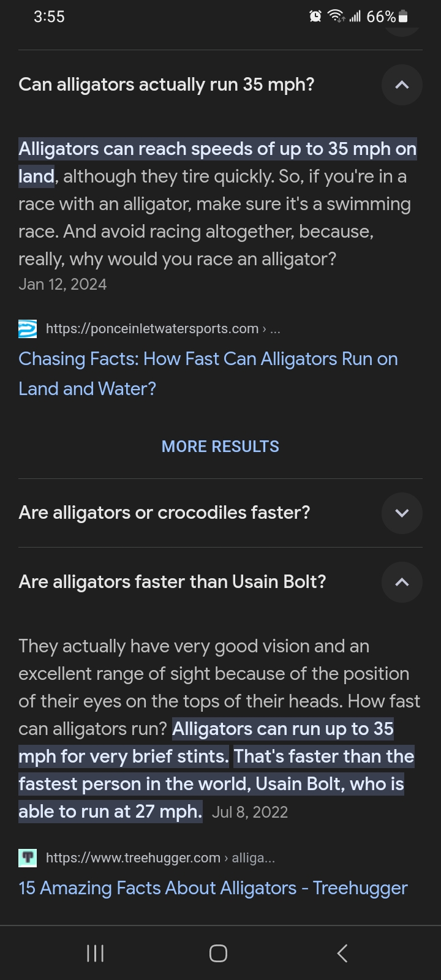Collapse the 'Are alligators faster than Usain Bolt?' answer
The height and width of the screenshot is (980, 441).
click(x=402, y=582)
